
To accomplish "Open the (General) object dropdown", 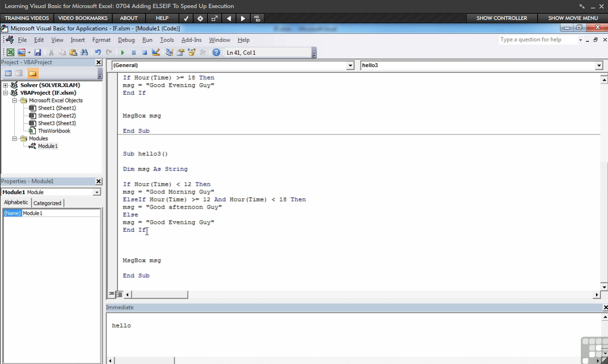I will 233,65.
